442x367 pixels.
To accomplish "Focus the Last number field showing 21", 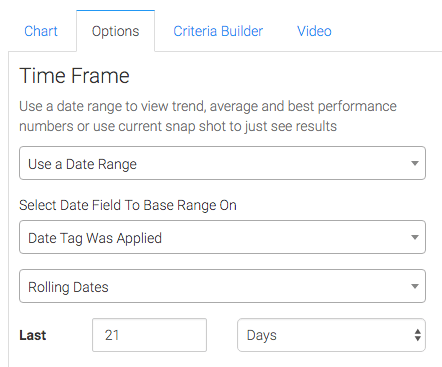I will pyautogui.click(x=149, y=335).
